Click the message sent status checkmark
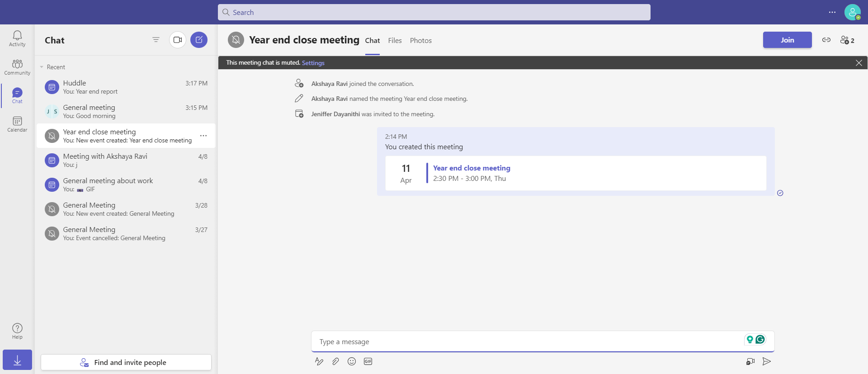 click(780, 193)
